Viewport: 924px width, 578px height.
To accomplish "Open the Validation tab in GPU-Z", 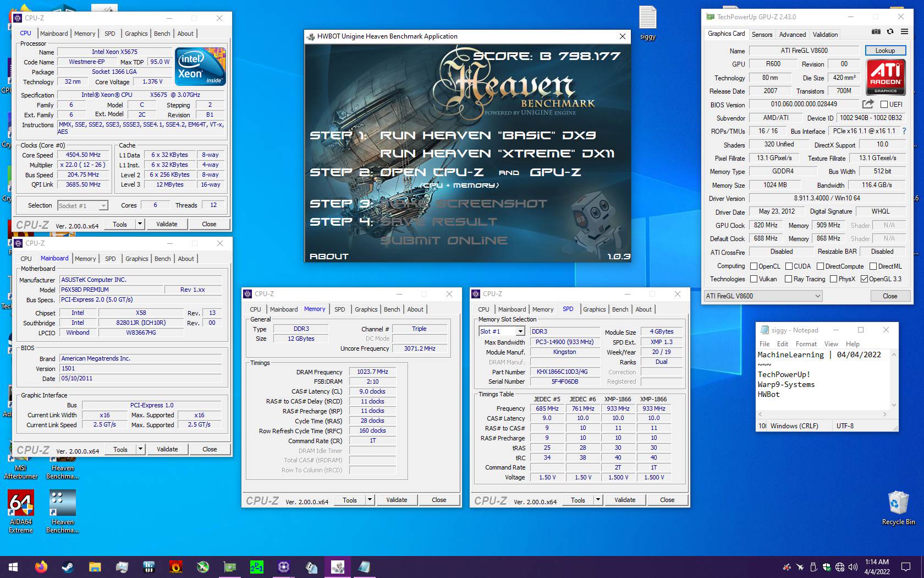I will coord(825,34).
